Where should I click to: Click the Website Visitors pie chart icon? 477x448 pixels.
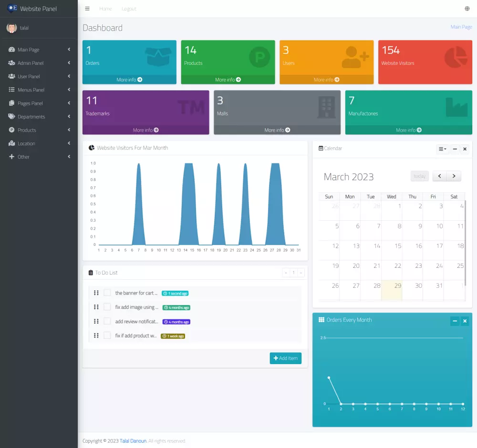coord(456,57)
